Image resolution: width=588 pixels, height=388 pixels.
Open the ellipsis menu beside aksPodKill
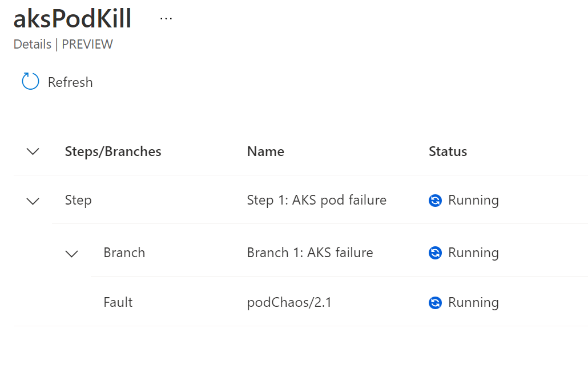point(166,18)
